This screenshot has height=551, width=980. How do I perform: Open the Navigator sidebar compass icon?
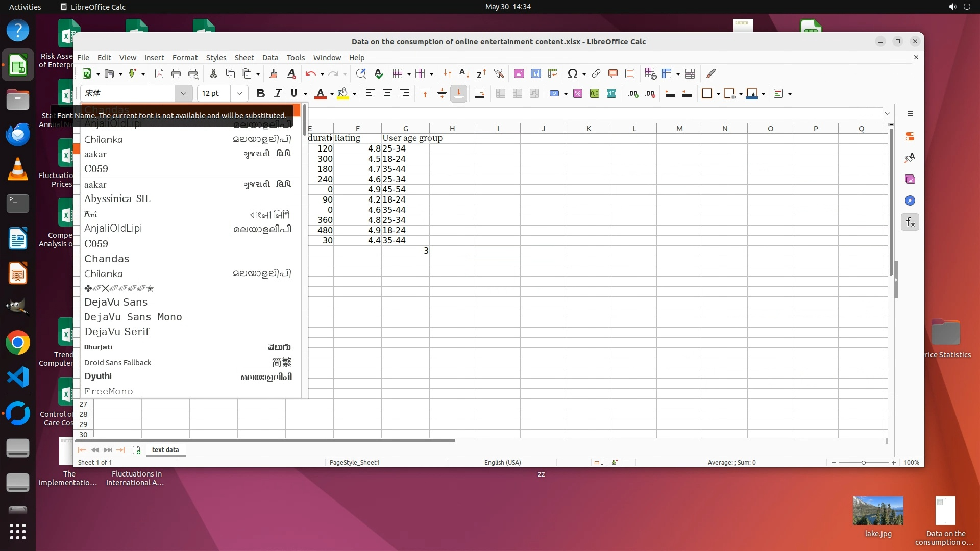(x=910, y=201)
